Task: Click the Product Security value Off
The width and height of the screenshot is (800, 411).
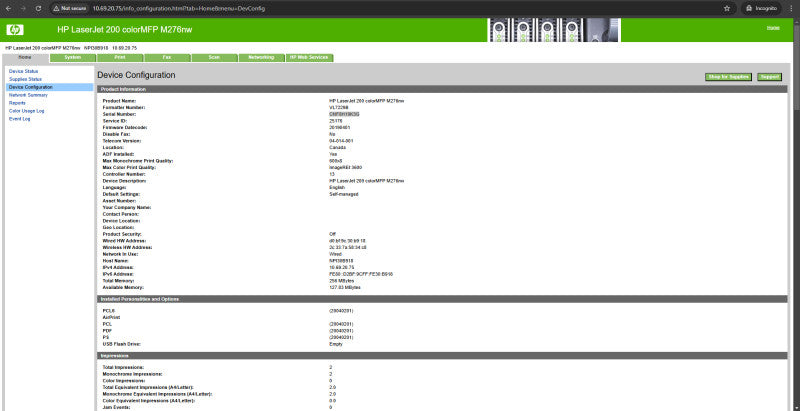Action: 333,234
